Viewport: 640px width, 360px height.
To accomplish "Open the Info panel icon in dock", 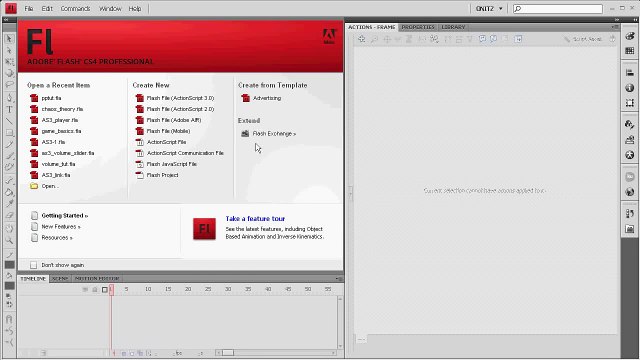I will point(630,88).
